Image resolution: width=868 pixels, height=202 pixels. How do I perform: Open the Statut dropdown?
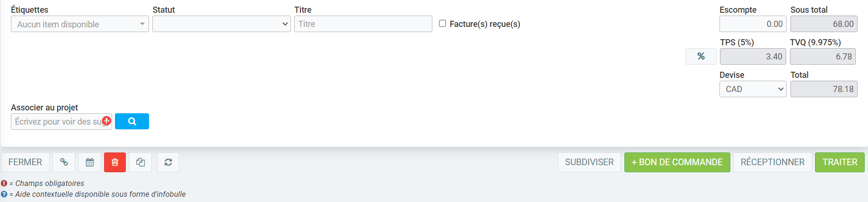tap(221, 24)
